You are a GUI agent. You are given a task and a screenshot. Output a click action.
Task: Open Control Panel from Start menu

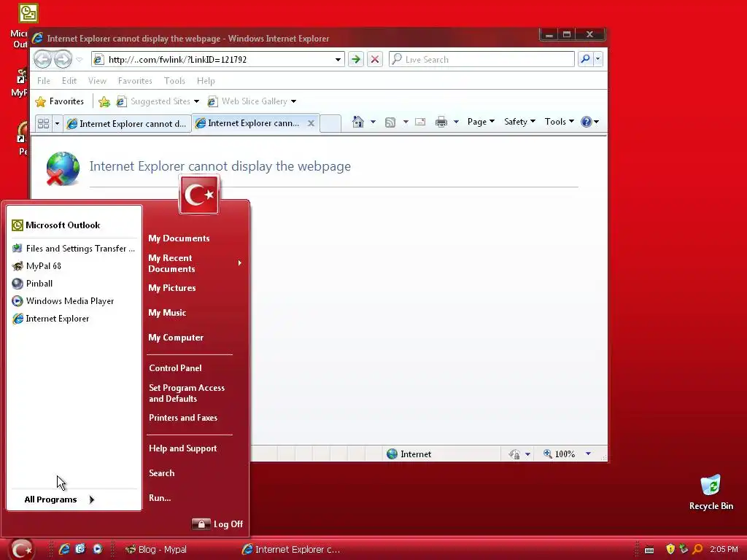click(x=175, y=368)
